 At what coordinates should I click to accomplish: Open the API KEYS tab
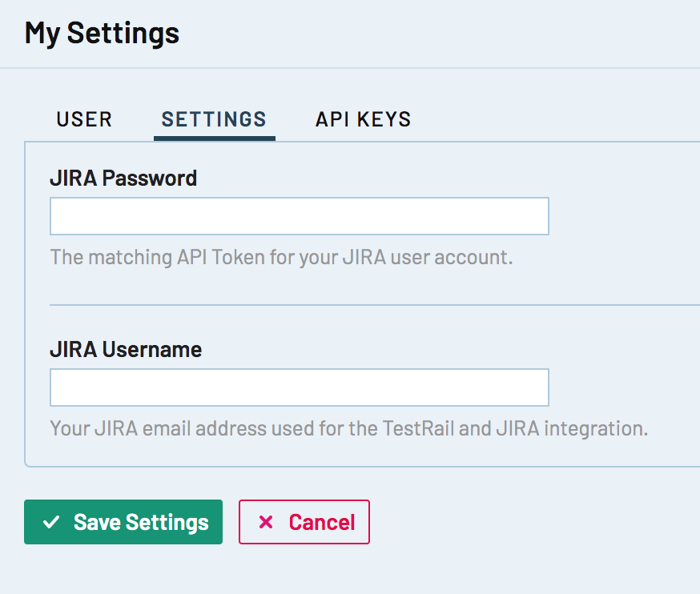point(363,120)
